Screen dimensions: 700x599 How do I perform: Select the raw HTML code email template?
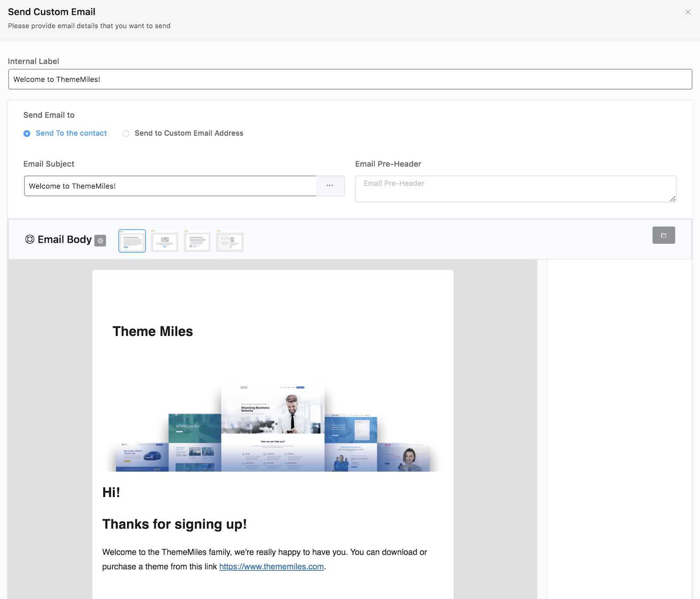coord(230,241)
